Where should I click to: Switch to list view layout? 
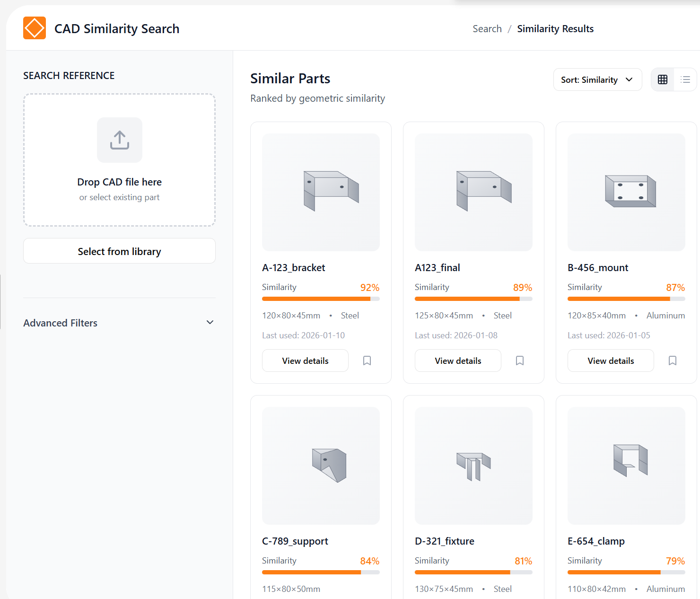[685, 79]
